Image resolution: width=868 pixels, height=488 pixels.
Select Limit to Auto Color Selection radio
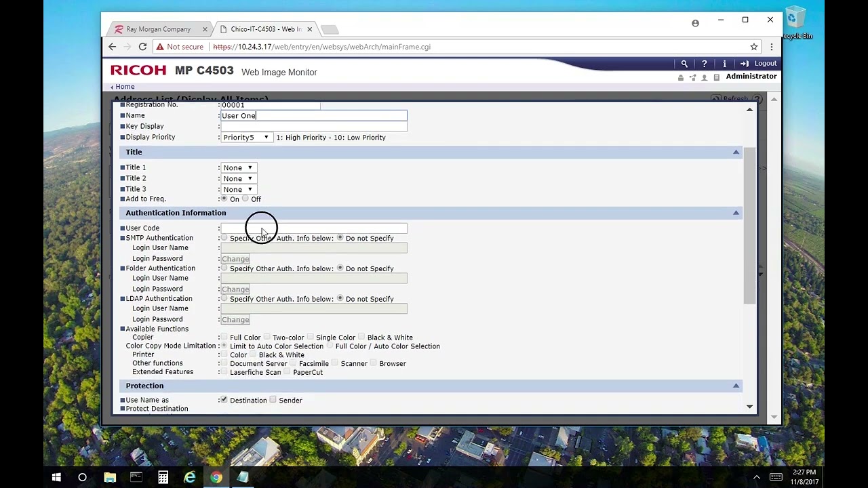(224, 346)
